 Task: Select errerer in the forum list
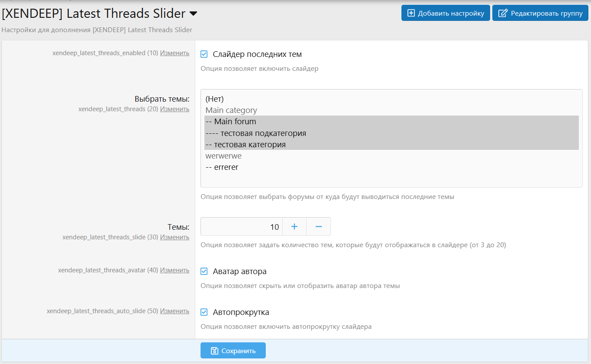tap(222, 167)
